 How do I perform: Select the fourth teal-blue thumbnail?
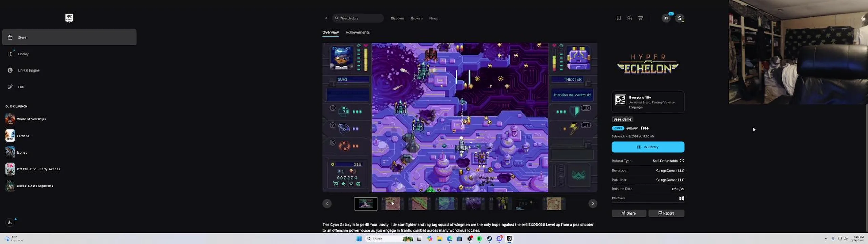pyautogui.click(x=446, y=204)
